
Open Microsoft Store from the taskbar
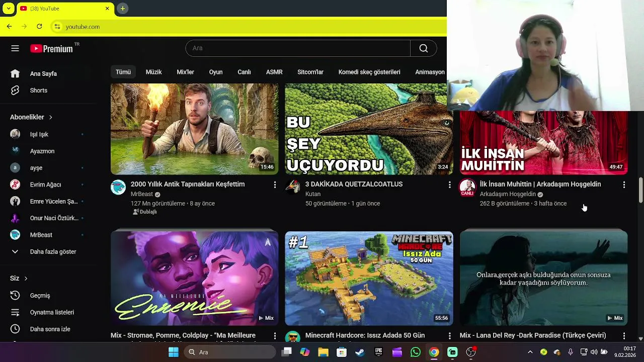click(x=342, y=352)
